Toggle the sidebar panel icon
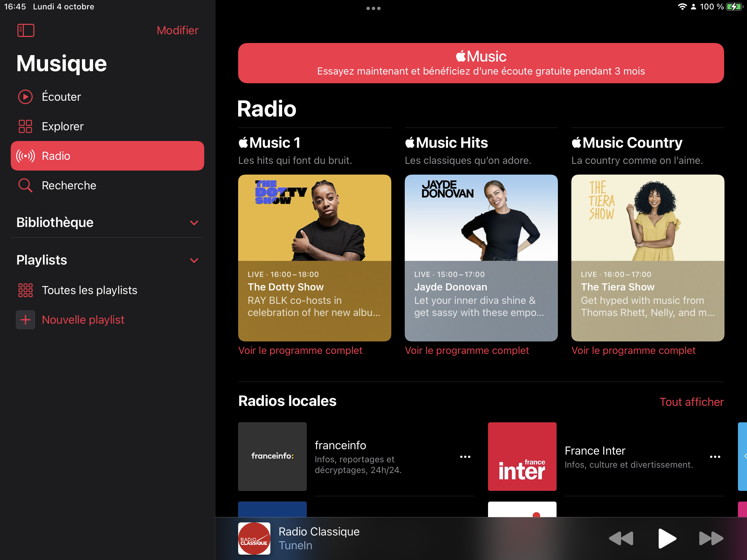This screenshot has width=747, height=560. coord(26,30)
